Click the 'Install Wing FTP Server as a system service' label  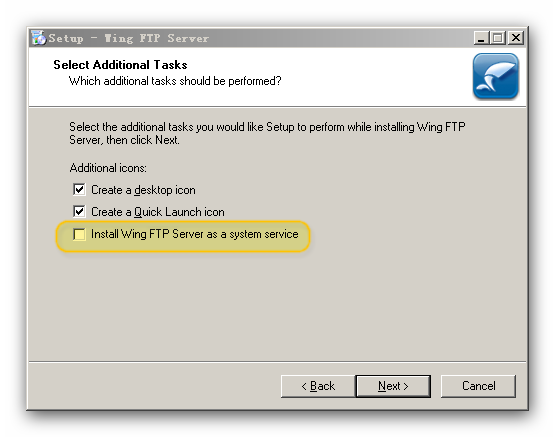click(195, 234)
